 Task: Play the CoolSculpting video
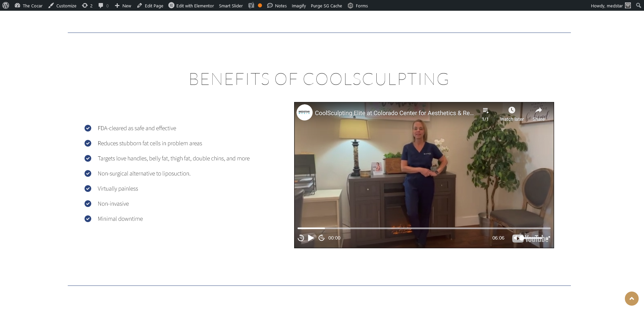tap(311, 238)
